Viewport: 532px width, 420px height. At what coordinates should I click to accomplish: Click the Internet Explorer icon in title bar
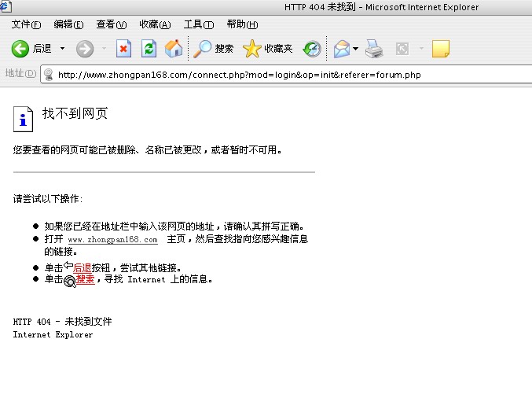6,6
